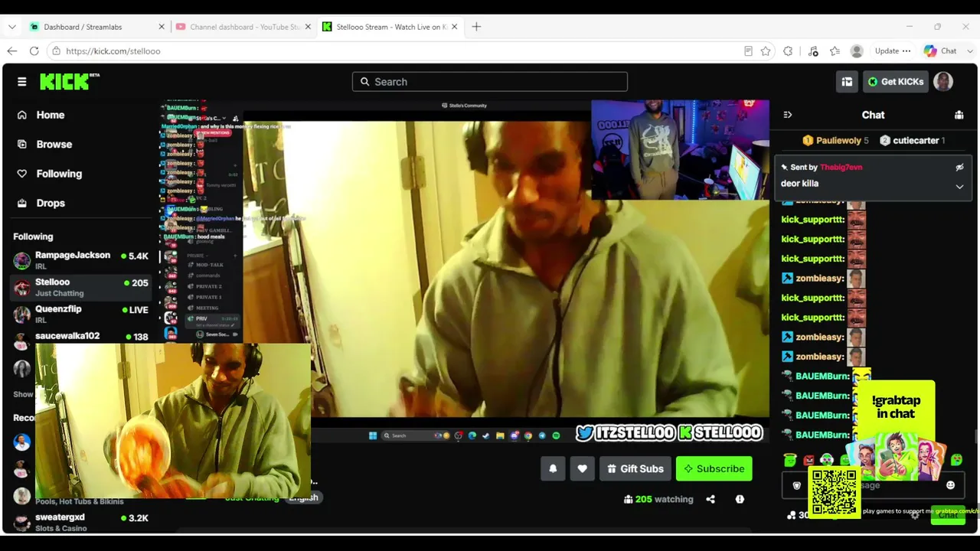Open the media control music icon

pos(813,51)
